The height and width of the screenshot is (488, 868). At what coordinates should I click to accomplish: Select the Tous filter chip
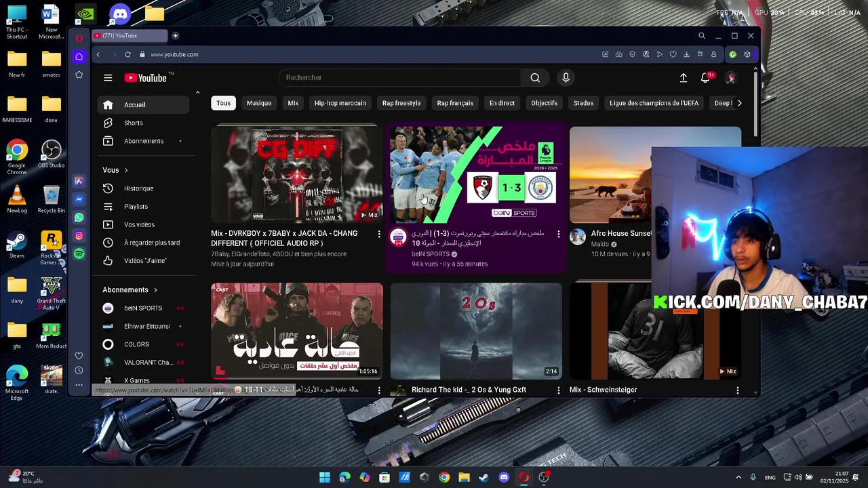224,103
